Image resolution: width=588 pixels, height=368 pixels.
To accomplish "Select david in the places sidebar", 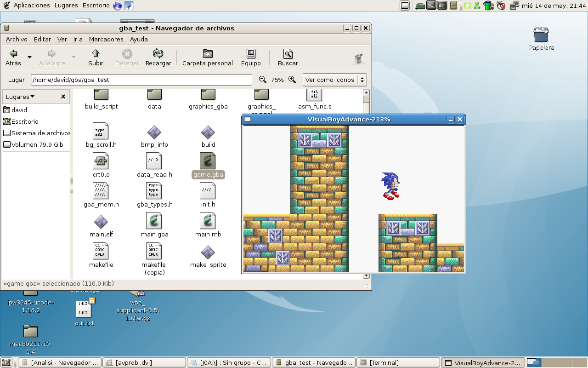I will (x=15, y=110).
